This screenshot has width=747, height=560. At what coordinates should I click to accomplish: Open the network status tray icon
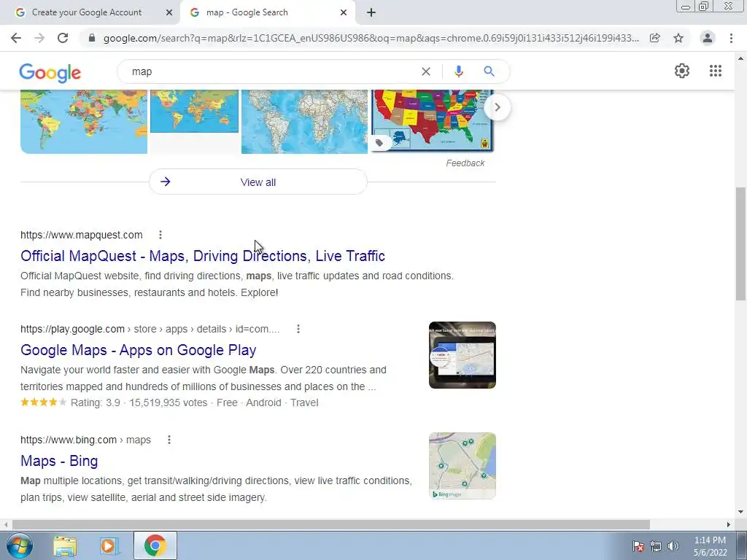[656, 547]
